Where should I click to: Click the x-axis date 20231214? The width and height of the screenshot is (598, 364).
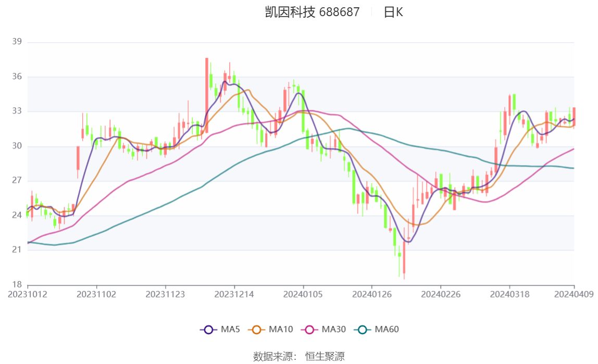(x=234, y=295)
